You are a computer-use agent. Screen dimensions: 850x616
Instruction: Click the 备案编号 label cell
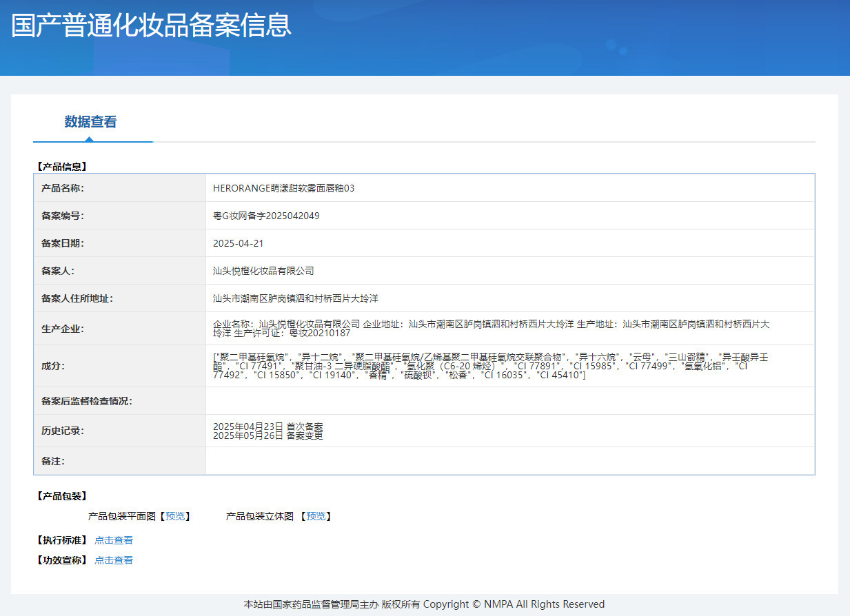tap(120, 216)
